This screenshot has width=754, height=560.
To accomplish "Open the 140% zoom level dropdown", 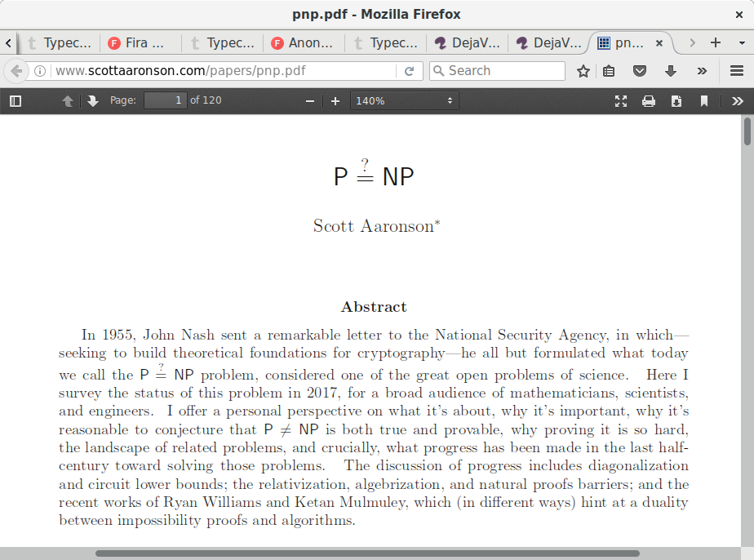I will point(405,101).
